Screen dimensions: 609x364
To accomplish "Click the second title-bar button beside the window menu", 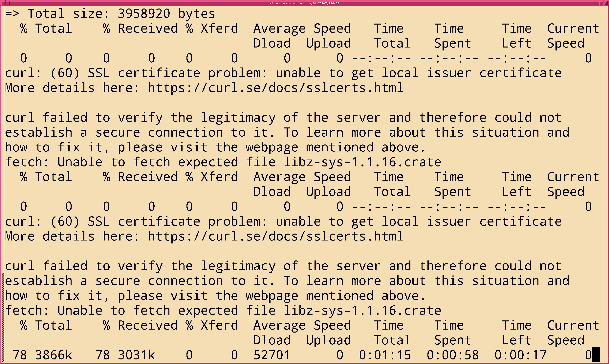I will point(7,3).
